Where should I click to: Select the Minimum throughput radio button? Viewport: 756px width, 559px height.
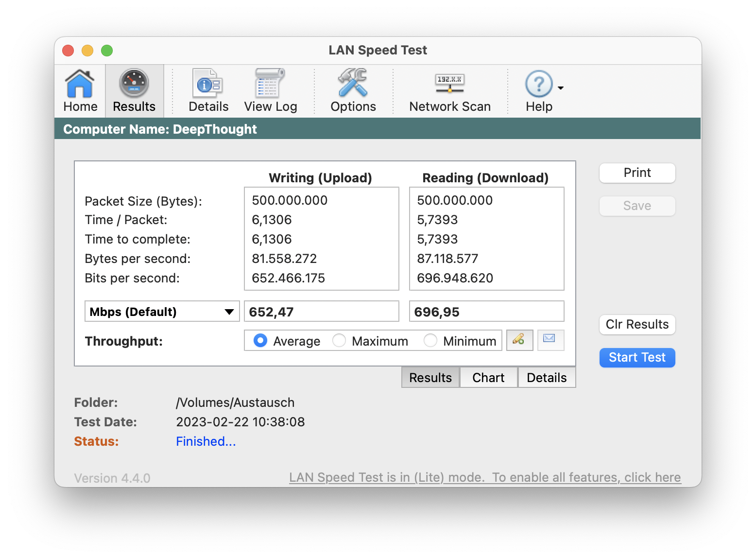coord(430,341)
